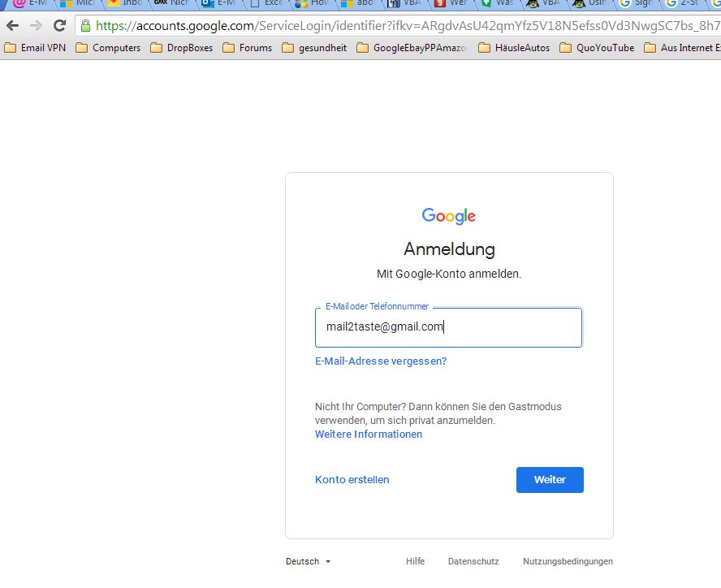
Task: Switch to the 'abo' tab
Action: point(359,4)
